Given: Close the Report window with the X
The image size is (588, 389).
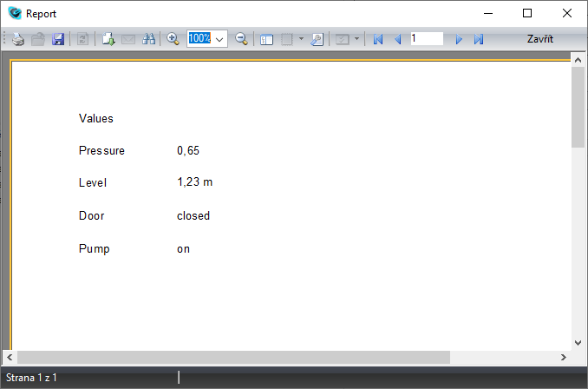Looking at the screenshot, I should pos(567,14).
